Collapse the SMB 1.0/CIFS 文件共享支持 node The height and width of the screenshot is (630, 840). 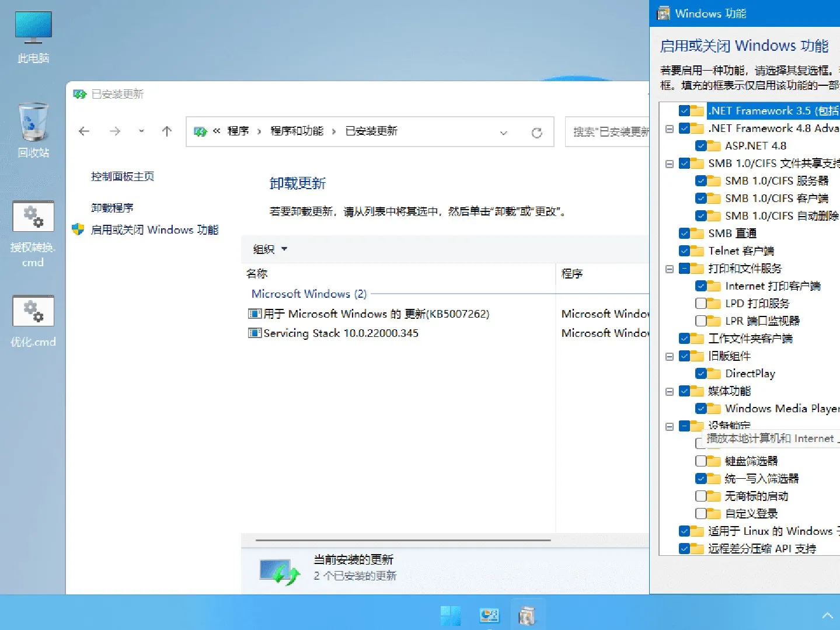click(669, 163)
